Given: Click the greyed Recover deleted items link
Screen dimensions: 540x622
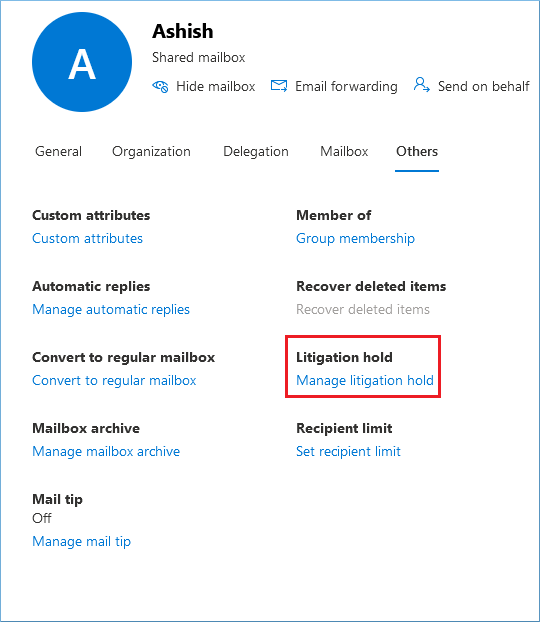Looking at the screenshot, I should [x=363, y=309].
